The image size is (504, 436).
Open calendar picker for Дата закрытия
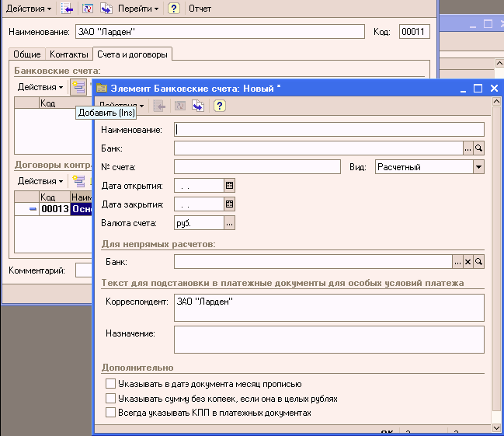[229, 204]
